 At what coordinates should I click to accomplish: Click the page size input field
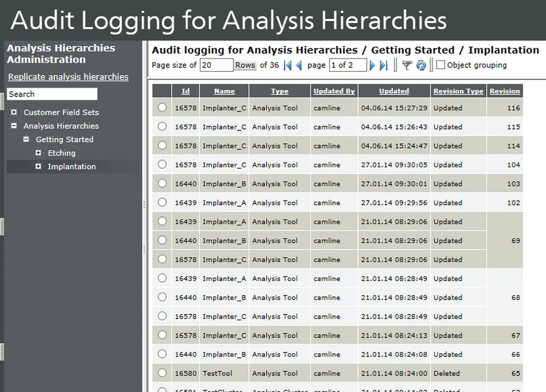pos(216,65)
